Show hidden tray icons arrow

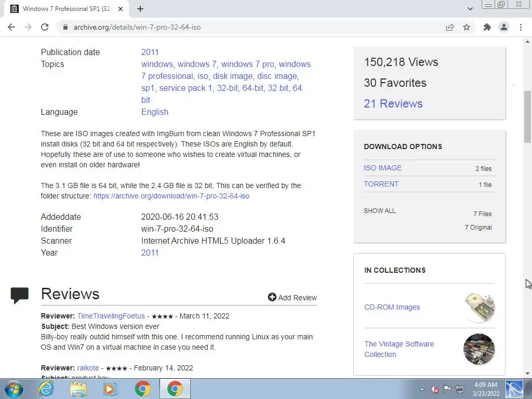click(x=422, y=389)
